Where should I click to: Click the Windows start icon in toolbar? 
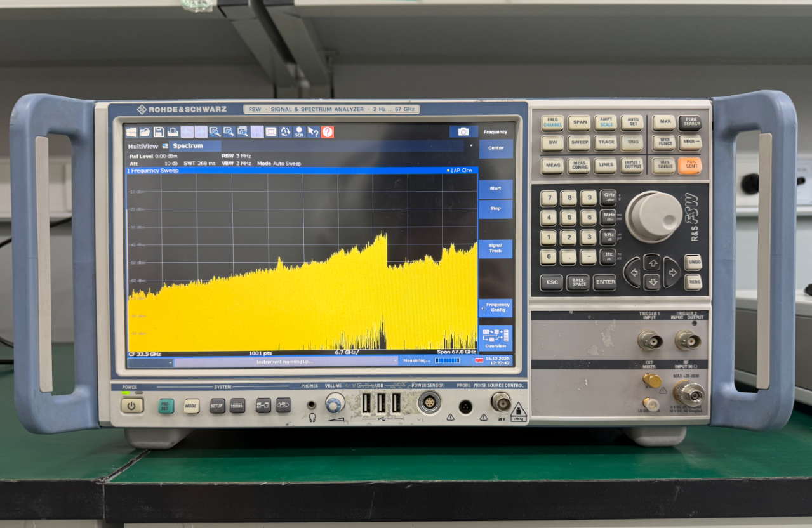coord(131,132)
